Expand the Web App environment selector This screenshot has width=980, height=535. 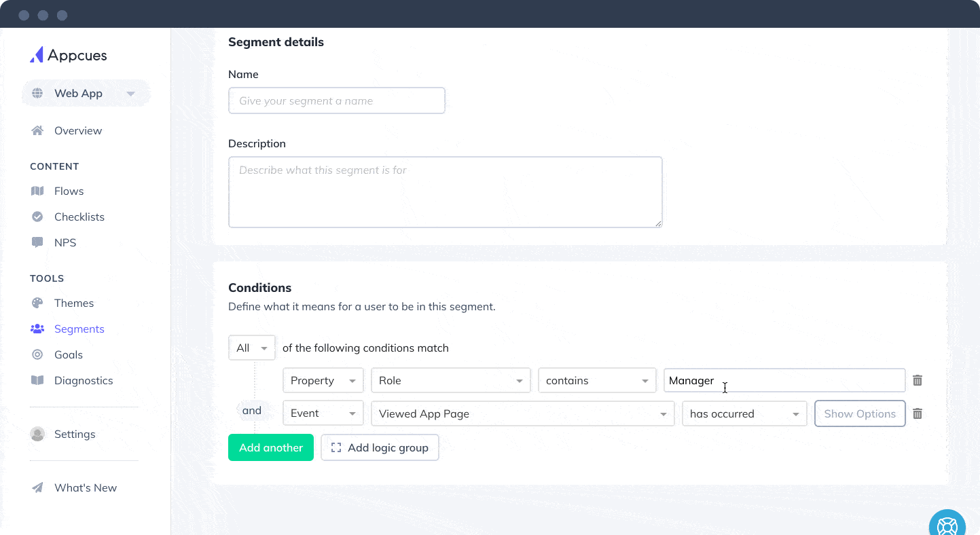pyautogui.click(x=130, y=93)
